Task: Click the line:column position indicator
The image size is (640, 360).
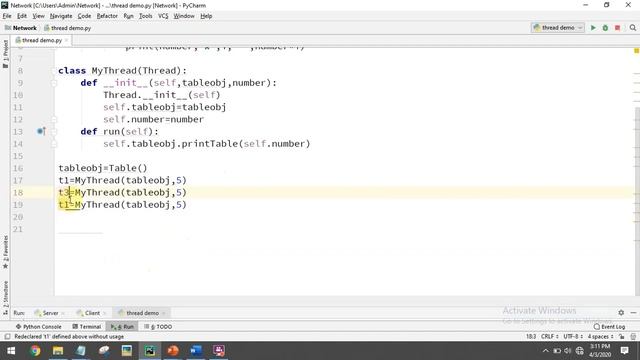Action: 531,337
